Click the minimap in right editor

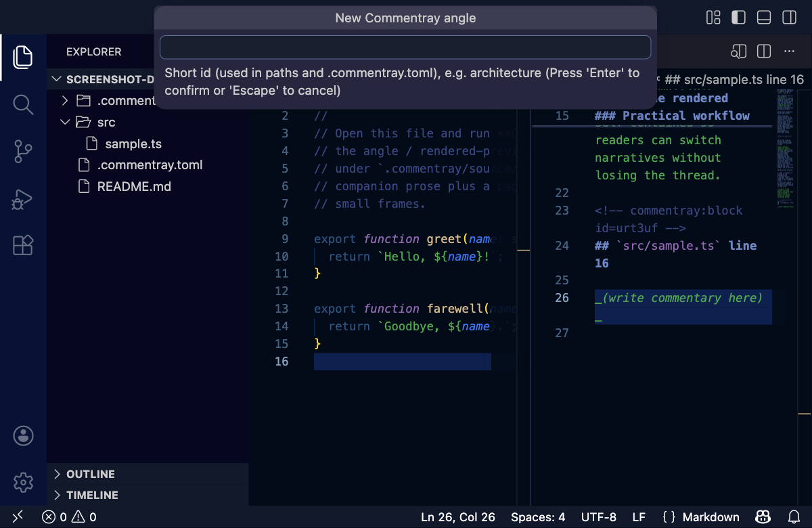(x=785, y=148)
